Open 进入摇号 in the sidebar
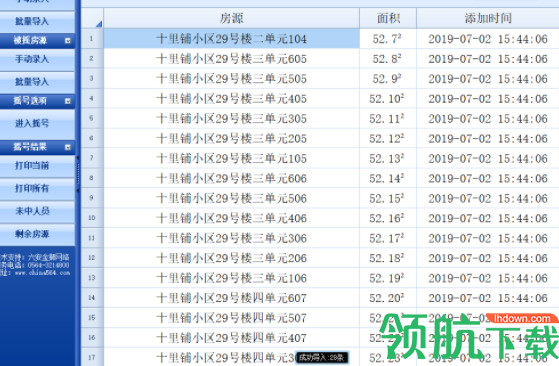The height and width of the screenshot is (366, 559). point(37,124)
